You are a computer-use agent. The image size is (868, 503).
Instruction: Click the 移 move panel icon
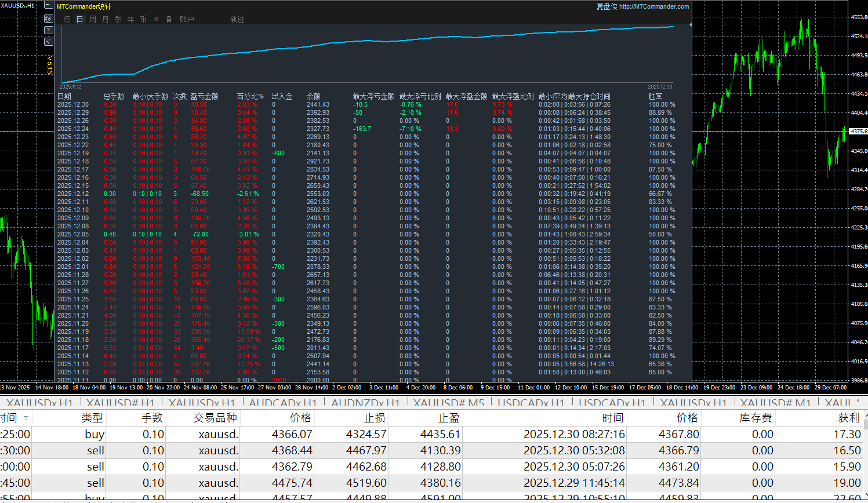pos(49,19)
